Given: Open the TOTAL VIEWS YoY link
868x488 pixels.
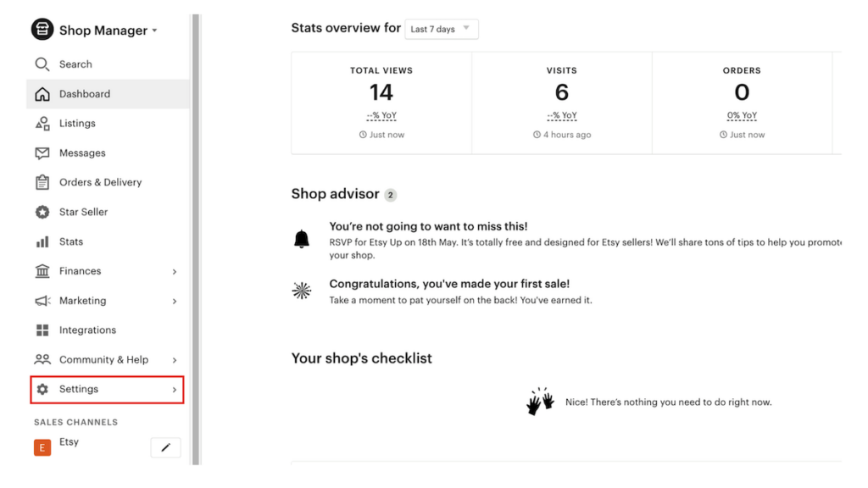Looking at the screenshot, I should pos(381,116).
